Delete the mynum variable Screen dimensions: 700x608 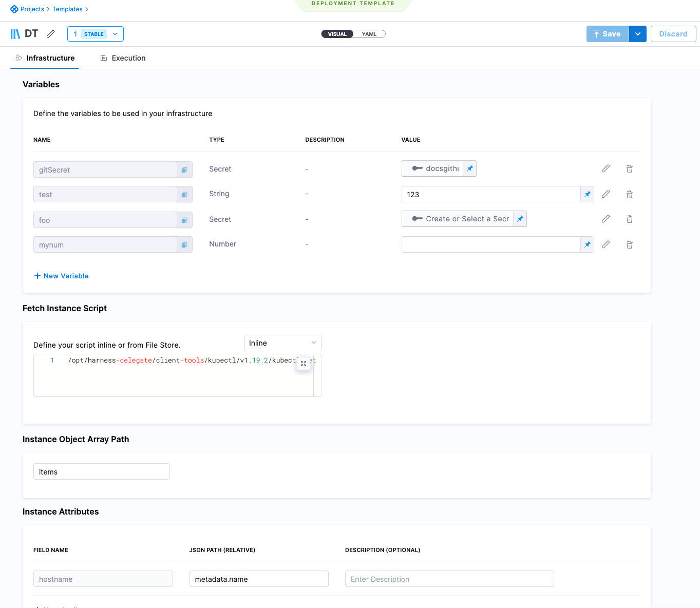[629, 245]
